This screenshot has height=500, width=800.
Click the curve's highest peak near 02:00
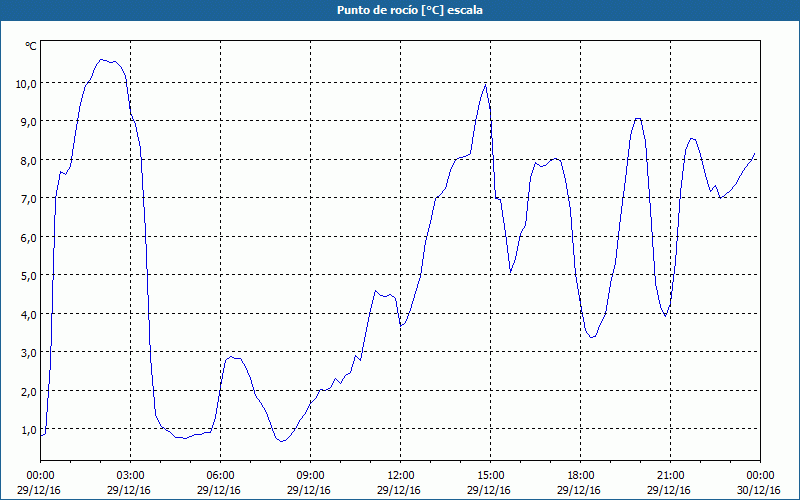[x=101, y=60]
